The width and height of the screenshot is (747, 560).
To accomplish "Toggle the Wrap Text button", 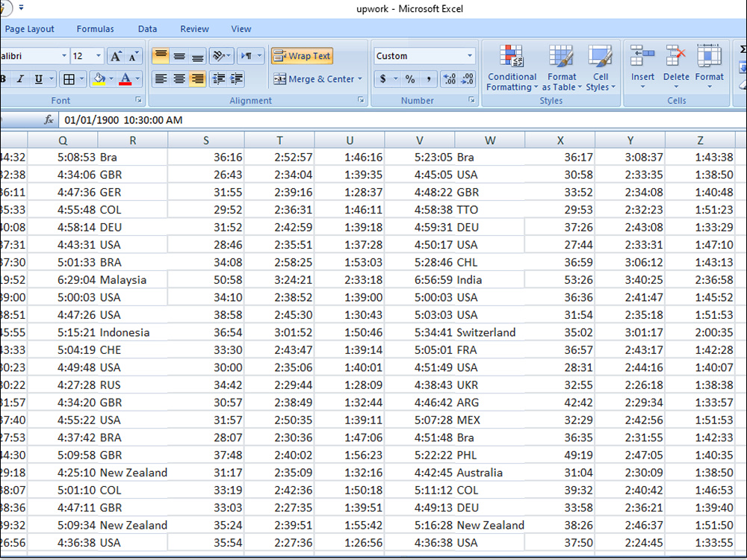I will 302,56.
